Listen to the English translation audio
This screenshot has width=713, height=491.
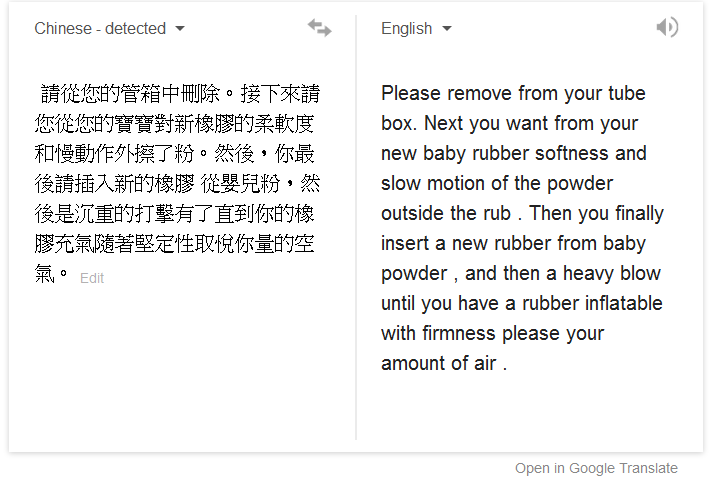coord(667,27)
